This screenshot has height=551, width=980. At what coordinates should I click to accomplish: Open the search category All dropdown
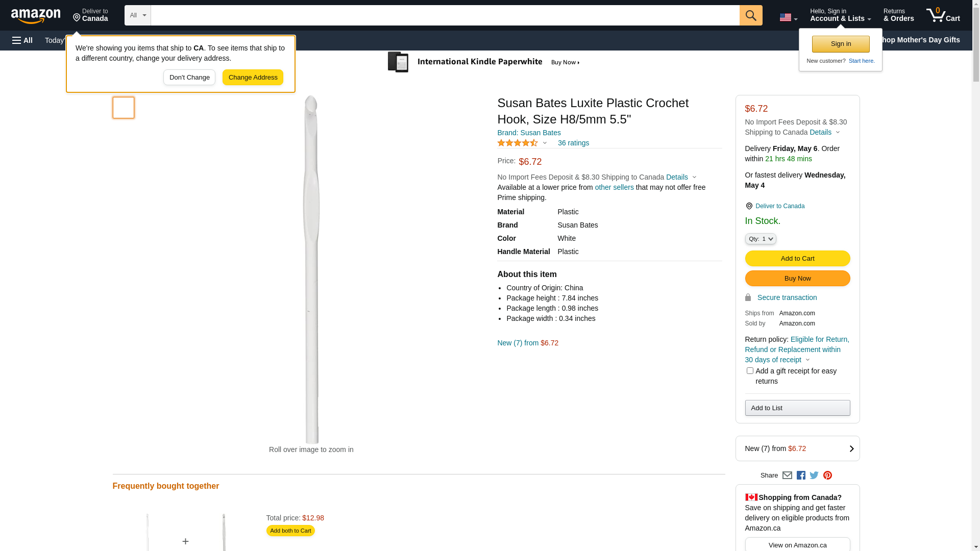point(138,15)
